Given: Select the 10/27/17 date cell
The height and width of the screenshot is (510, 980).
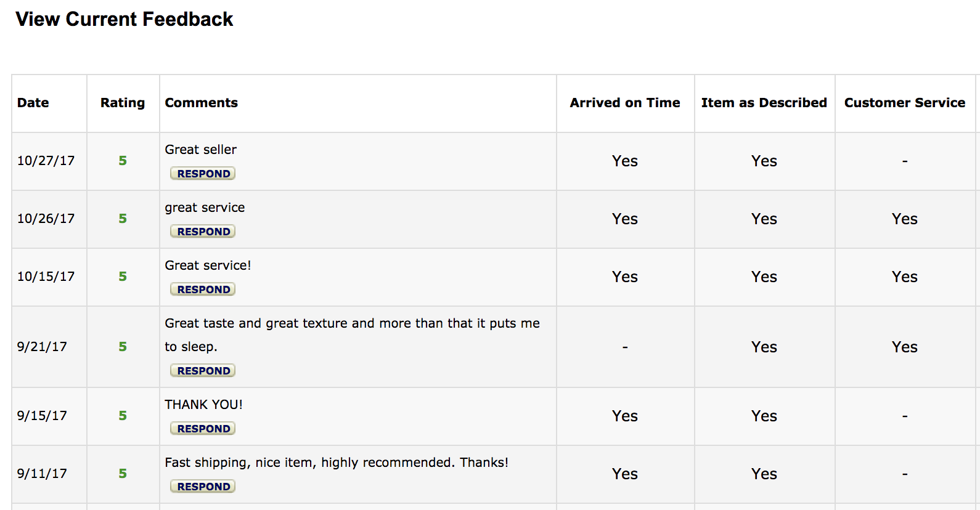Looking at the screenshot, I should coord(46,161).
